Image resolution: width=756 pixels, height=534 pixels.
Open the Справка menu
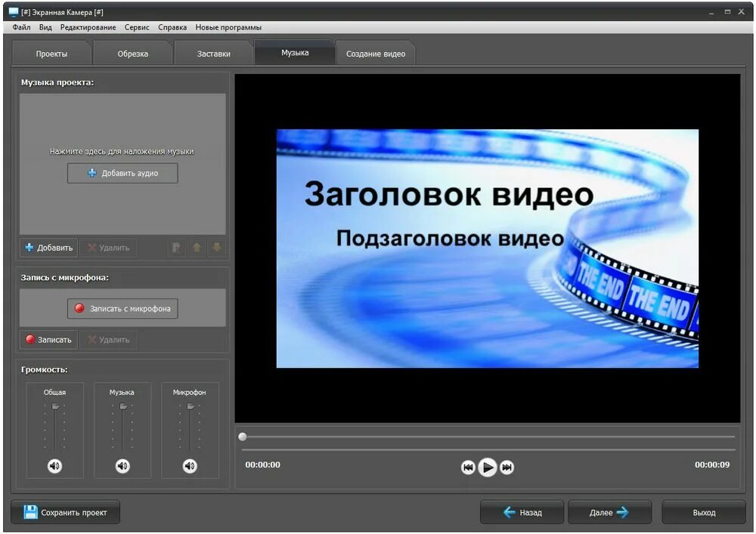[x=172, y=27]
